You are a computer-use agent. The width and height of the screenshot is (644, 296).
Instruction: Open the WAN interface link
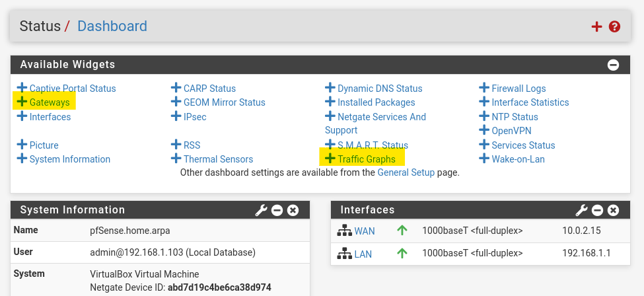pyautogui.click(x=365, y=231)
